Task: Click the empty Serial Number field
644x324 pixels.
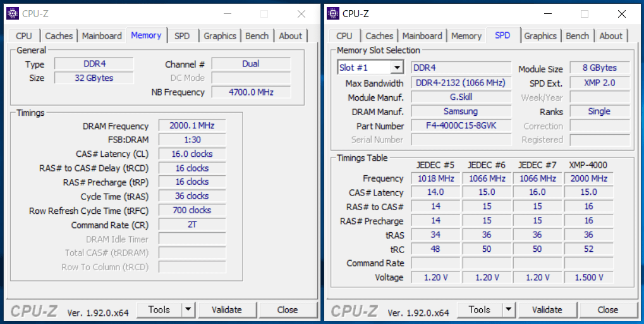Action: click(461, 140)
